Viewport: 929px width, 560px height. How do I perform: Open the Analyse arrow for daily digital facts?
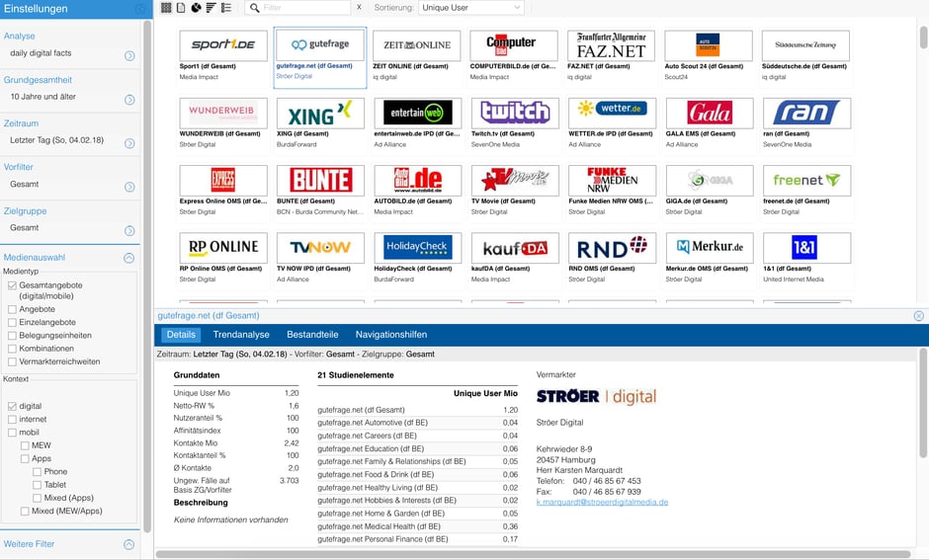click(129, 56)
